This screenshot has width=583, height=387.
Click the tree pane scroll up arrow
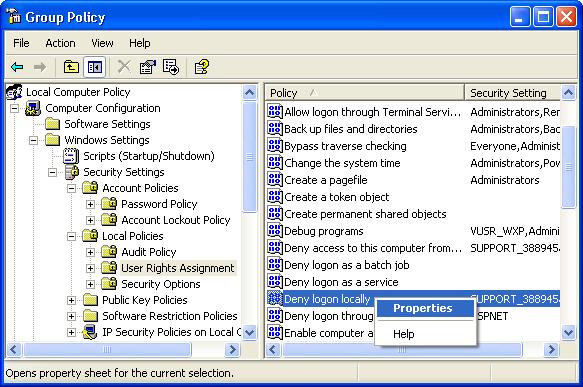click(249, 92)
